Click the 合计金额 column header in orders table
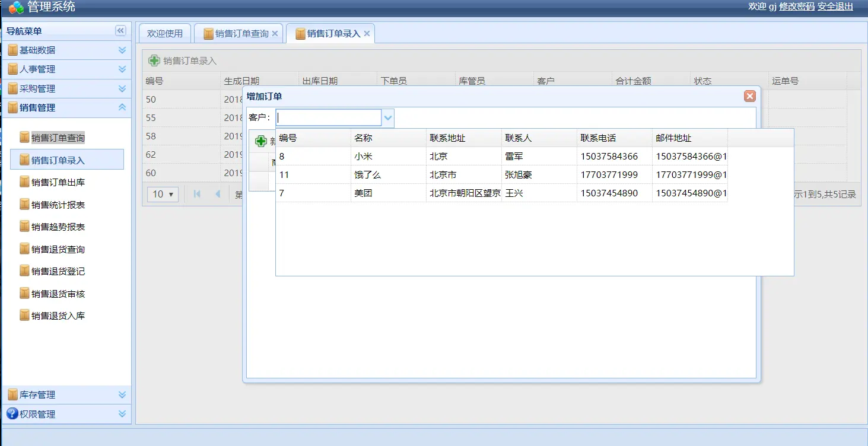This screenshot has width=868, height=446. pyautogui.click(x=651, y=81)
